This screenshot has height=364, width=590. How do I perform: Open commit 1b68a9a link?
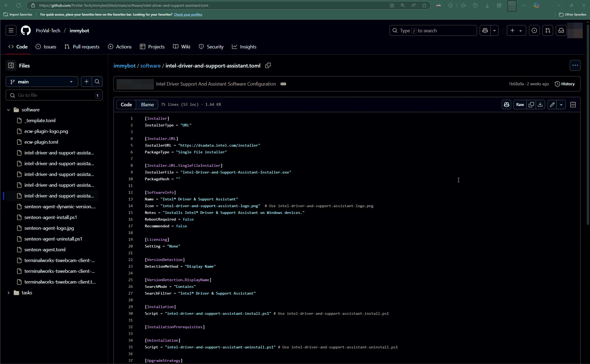point(516,84)
